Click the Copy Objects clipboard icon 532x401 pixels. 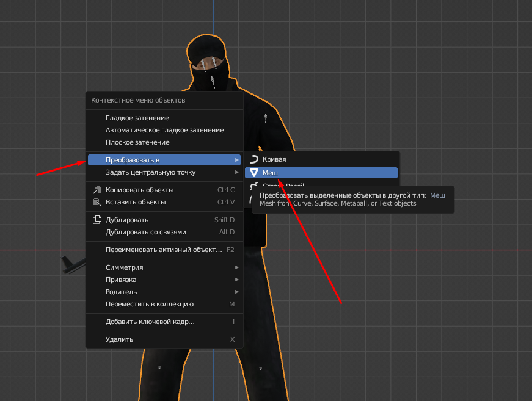point(96,190)
